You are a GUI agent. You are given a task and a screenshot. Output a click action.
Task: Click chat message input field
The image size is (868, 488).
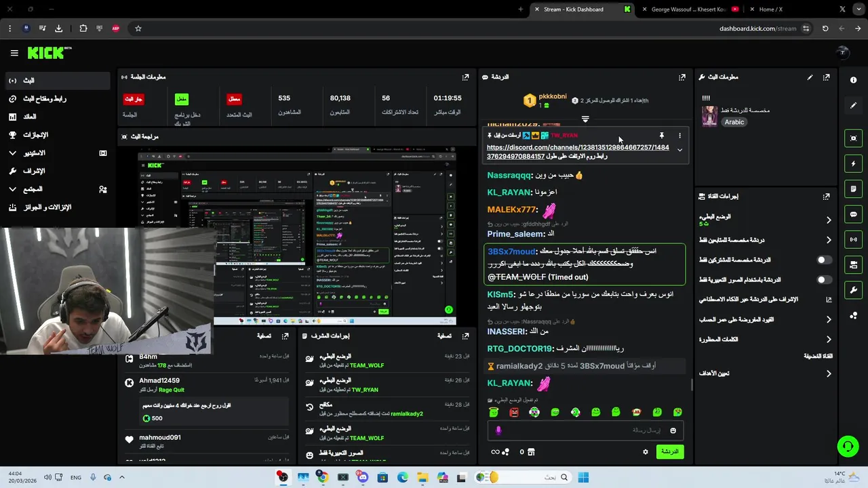click(586, 430)
